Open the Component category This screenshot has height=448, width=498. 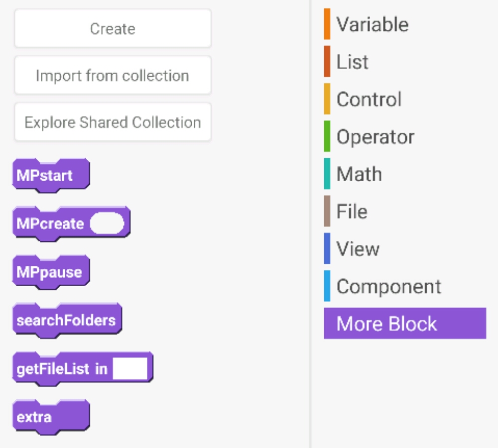(x=388, y=286)
